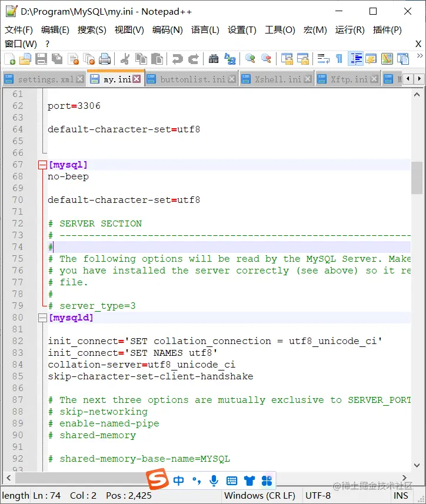Click Windows (CR LF) status bar field
The width and height of the screenshot is (426, 504).
[260, 496]
